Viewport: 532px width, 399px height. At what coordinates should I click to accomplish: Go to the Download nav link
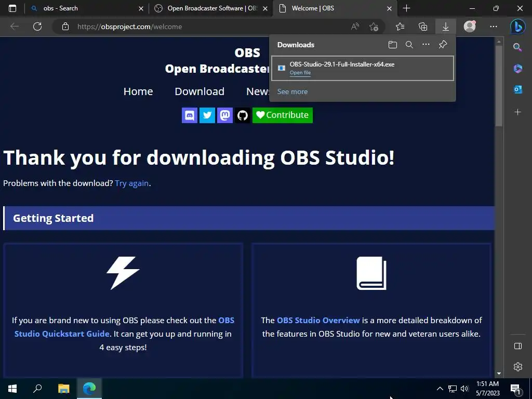199,91
